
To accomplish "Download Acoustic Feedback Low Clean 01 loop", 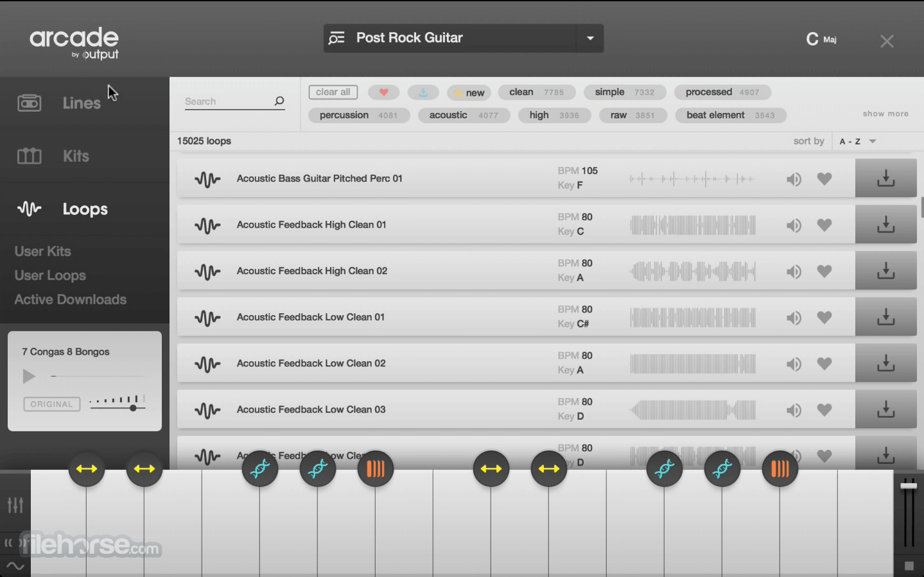I will pyautogui.click(x=885, y=317).
